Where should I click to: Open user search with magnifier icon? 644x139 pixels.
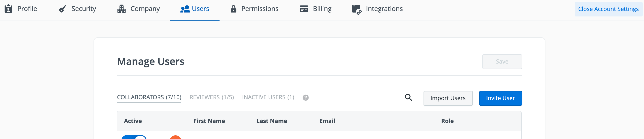(408, 97)
